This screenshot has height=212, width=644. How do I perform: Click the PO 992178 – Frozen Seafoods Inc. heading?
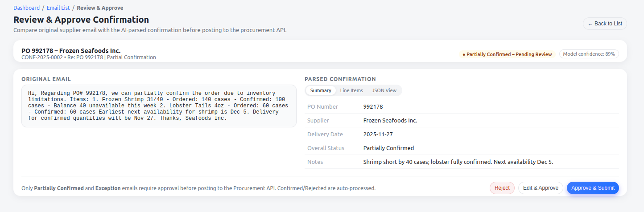(x=71, y=51)
